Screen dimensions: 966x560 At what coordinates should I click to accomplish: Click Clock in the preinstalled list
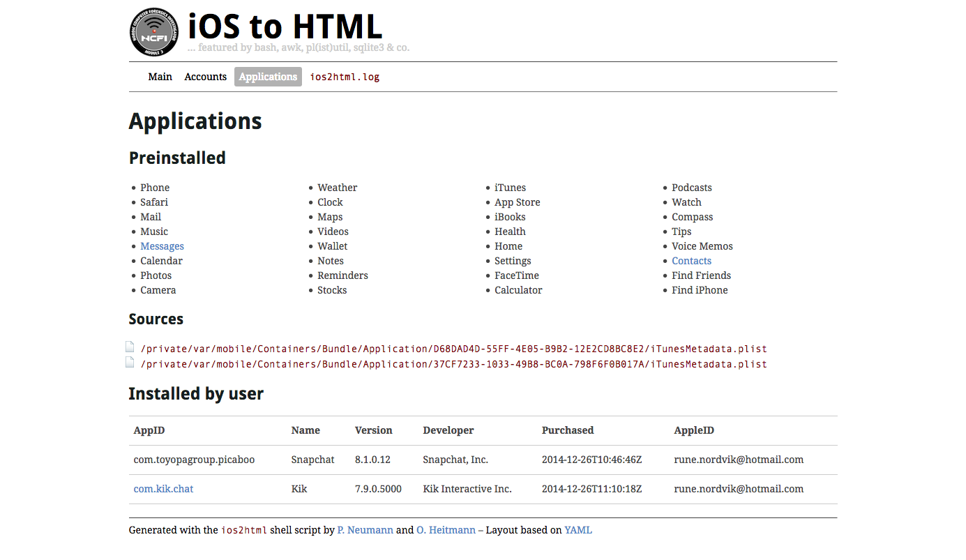pyautogui.click(x=330, y=202)
